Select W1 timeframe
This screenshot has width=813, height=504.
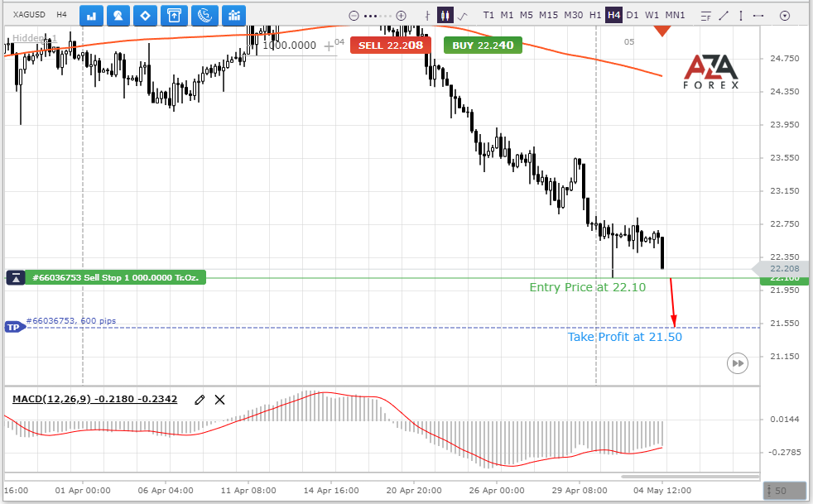point(652,15)
